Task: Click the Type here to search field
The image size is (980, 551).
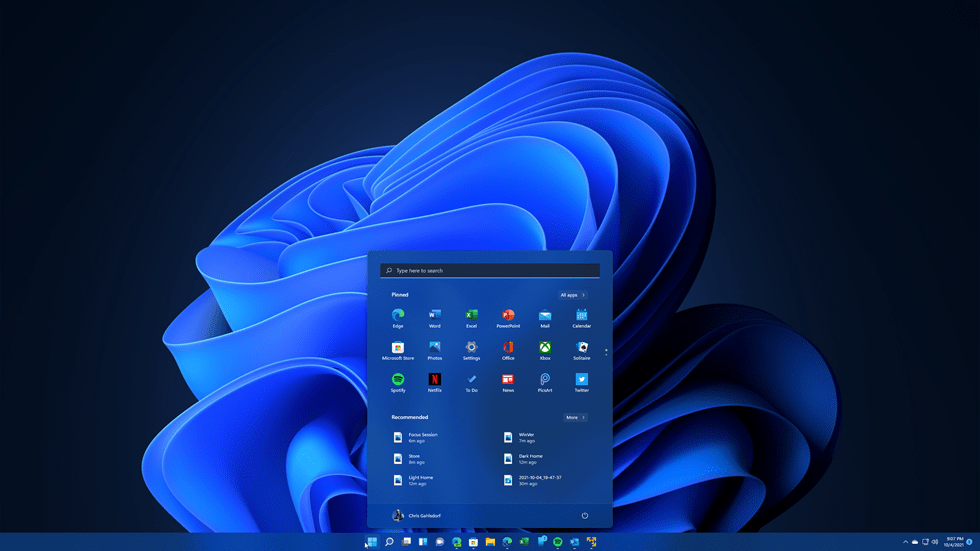Action: click(490, 271)
